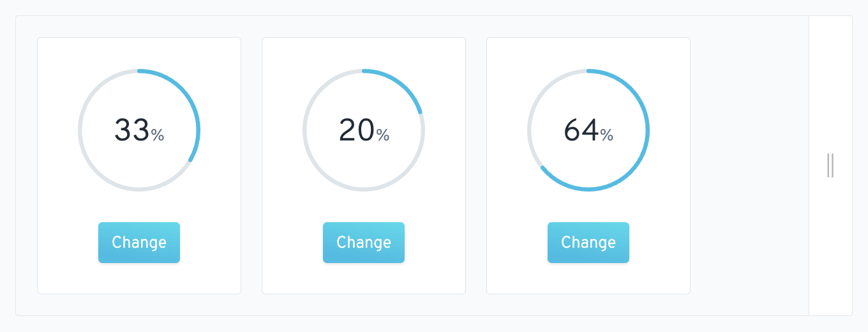Select the number 33 inside the first gauge
This screenshot has width=868, height=332.
tap(131, 130)
